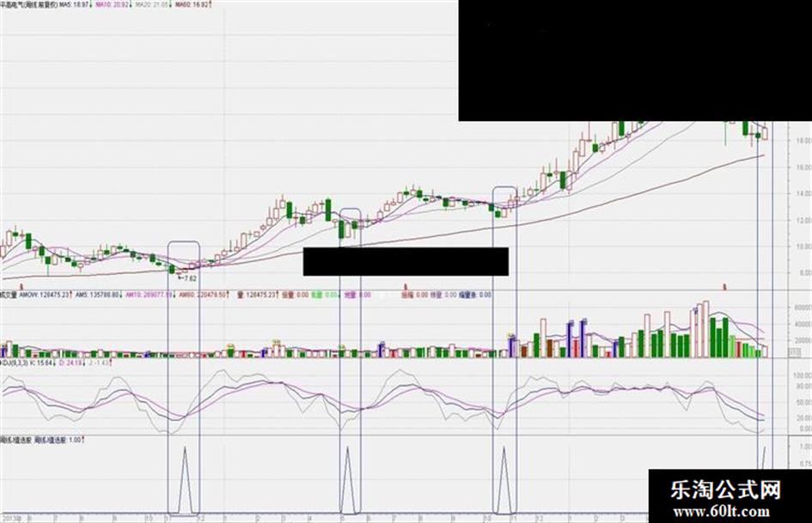
Task: Click the MA20: 21.05 moving average label
Action: (151, 4)
